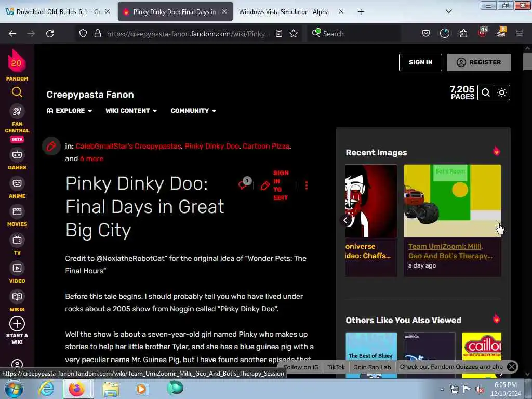Open Pinky Dinky Doo category link
This screenshot has height=399, width=532.
tap(212, 146)
